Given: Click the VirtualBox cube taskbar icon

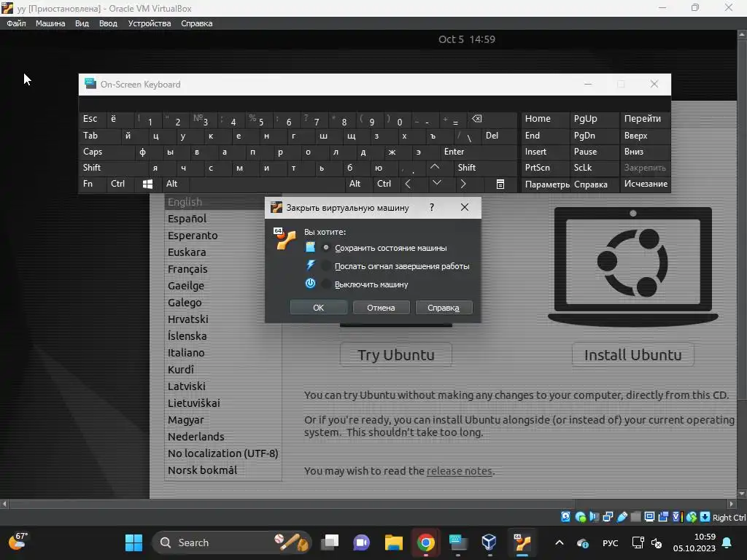Looking at the screenshot, I should coord(489,542).
